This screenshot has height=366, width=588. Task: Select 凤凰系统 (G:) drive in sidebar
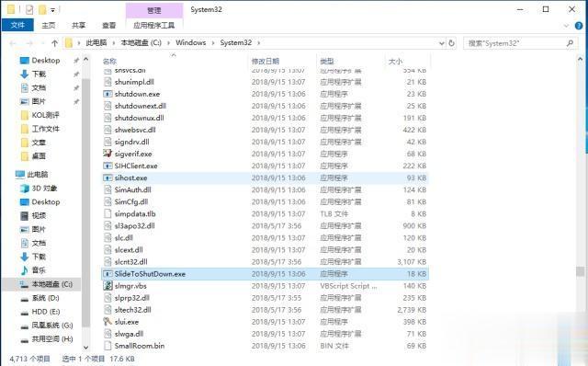pos(52,326)
